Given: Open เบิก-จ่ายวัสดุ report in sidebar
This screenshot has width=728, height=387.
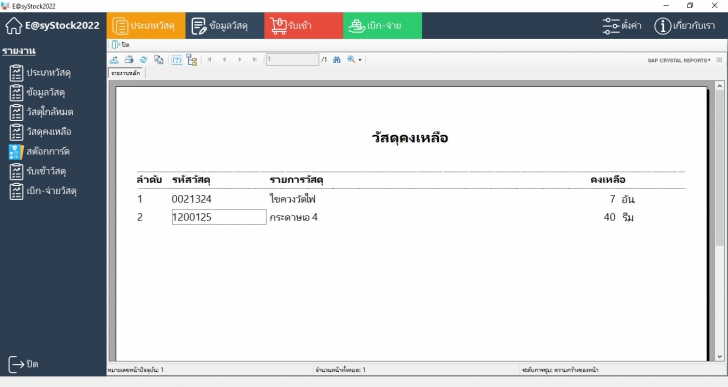Looking at the screenshot, I should [43, 191].
